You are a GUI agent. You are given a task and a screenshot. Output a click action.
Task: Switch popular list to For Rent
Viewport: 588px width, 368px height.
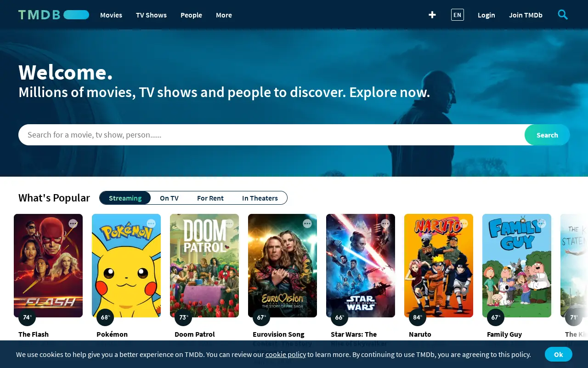coord(210,198)
